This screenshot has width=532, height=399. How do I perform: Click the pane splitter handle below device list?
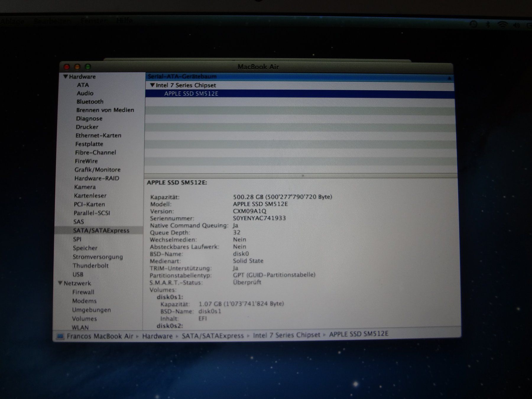coord(303,176)
